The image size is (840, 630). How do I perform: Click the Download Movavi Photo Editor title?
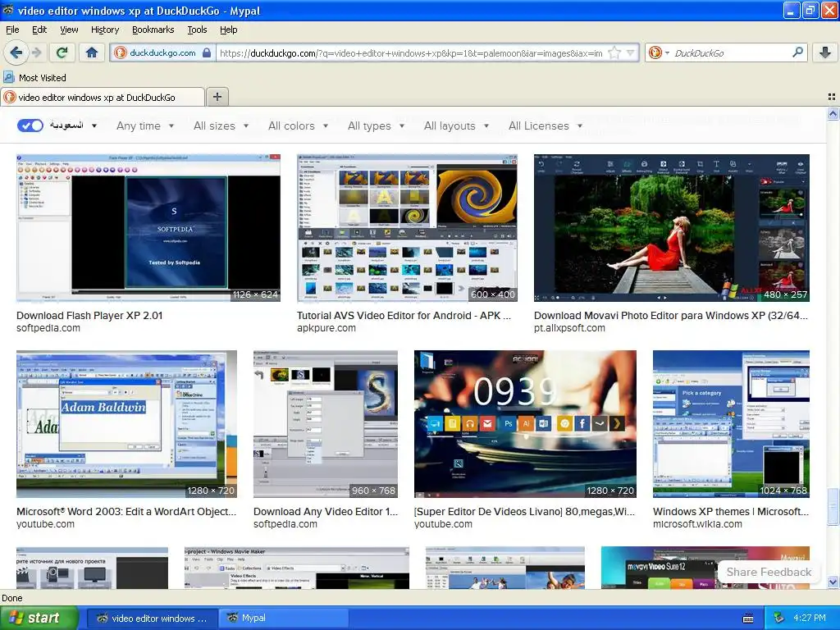point(671,316)
